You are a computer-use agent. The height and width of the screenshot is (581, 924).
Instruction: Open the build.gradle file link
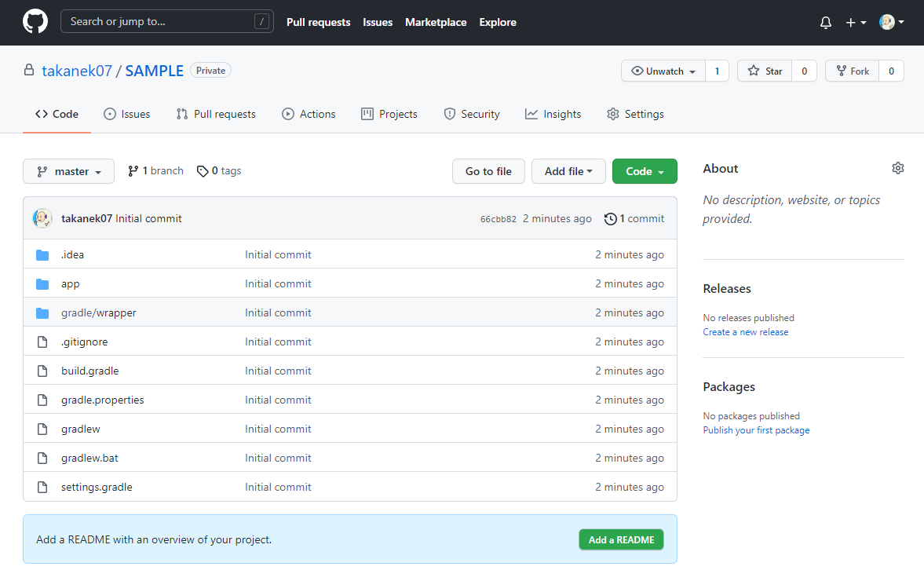coord(89,371)
